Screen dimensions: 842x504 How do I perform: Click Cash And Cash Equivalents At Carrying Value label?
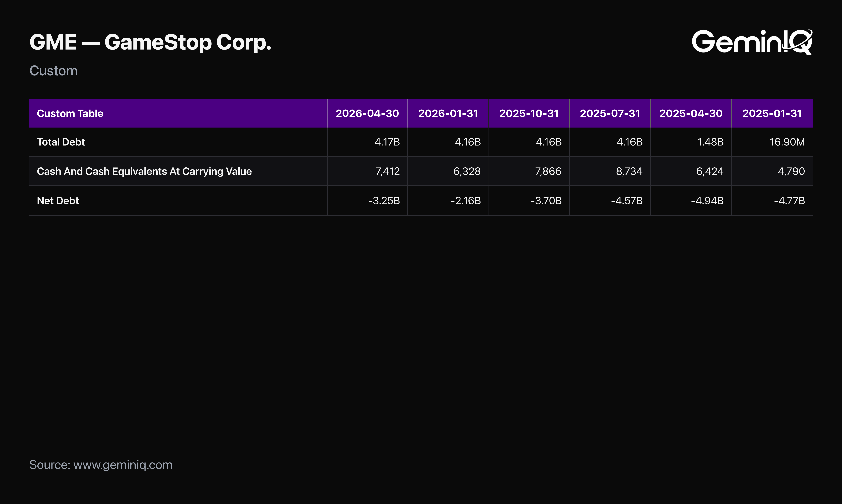pos(144,171)
